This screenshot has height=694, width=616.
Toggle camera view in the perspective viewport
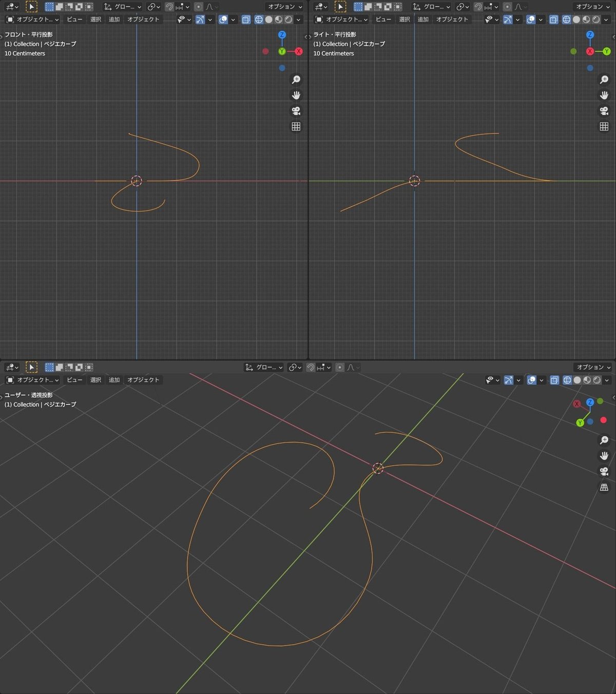pyautogui.click(x=604, y=471)
